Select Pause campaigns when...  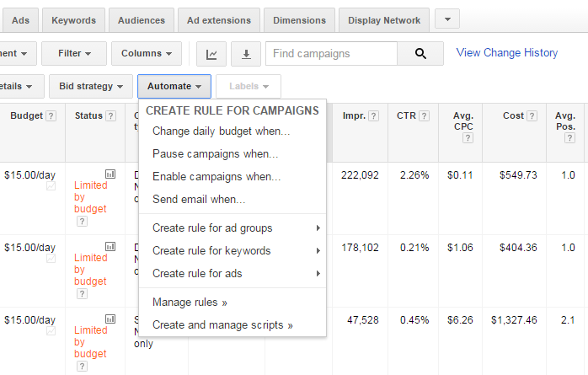[x=233, y=153]
